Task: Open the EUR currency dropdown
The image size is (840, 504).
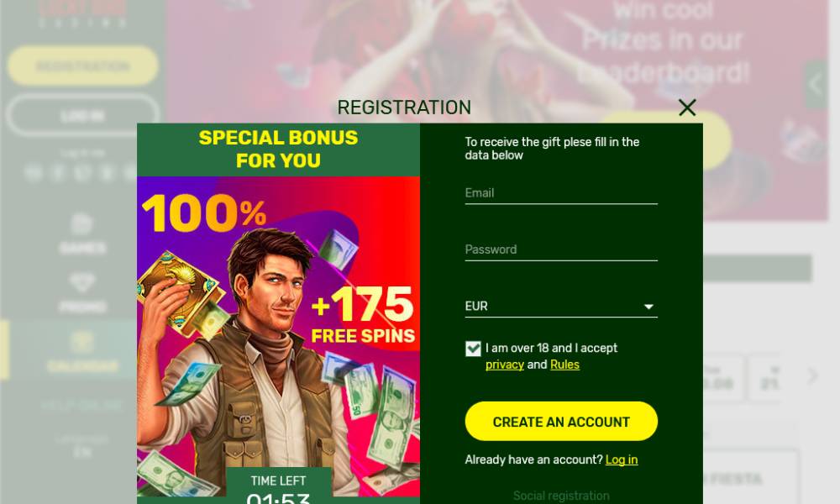Action: (561, 307)
